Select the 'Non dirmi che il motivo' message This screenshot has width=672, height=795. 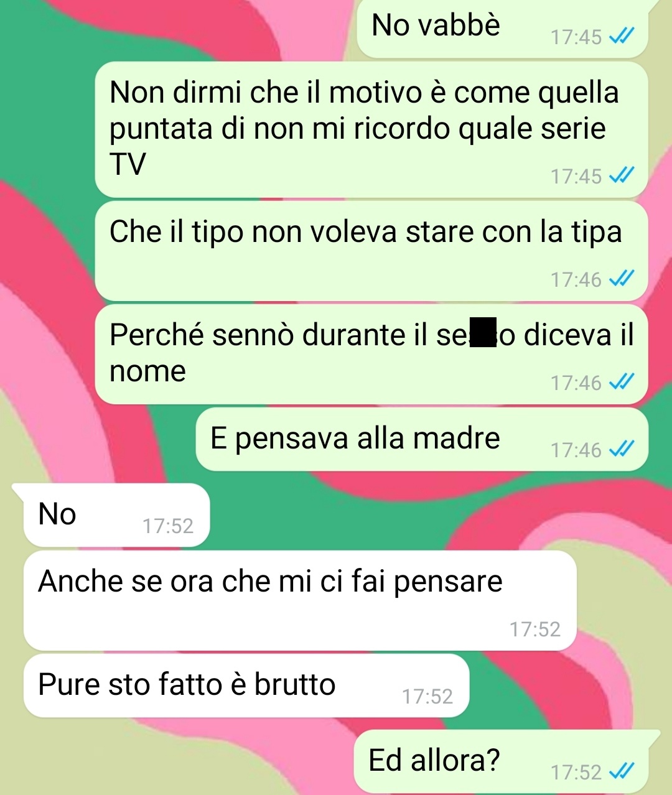371,129
